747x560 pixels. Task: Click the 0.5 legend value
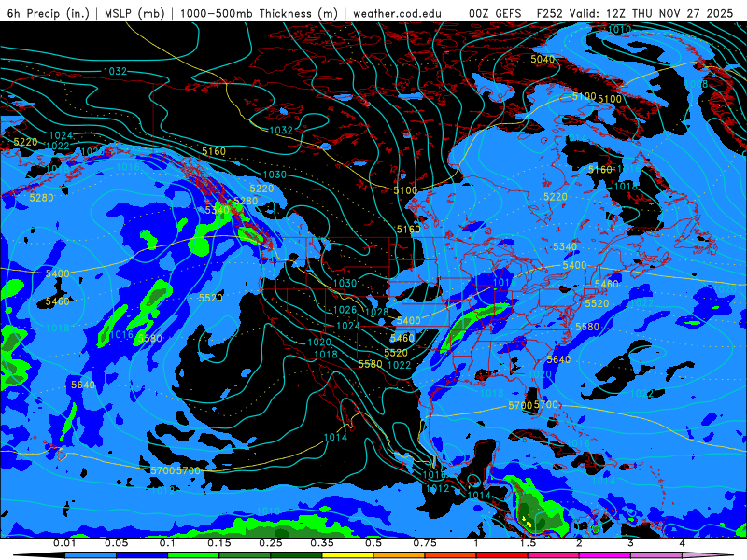(x=373, y=543)
